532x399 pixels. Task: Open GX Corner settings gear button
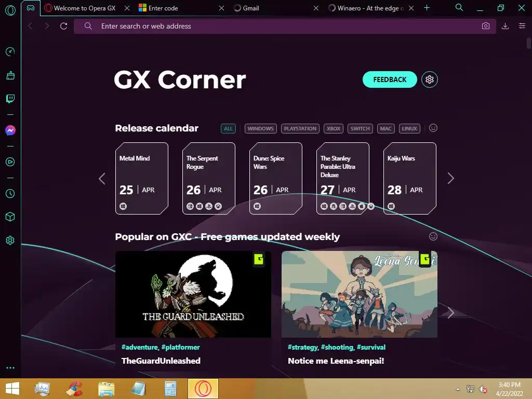point(430,79)
